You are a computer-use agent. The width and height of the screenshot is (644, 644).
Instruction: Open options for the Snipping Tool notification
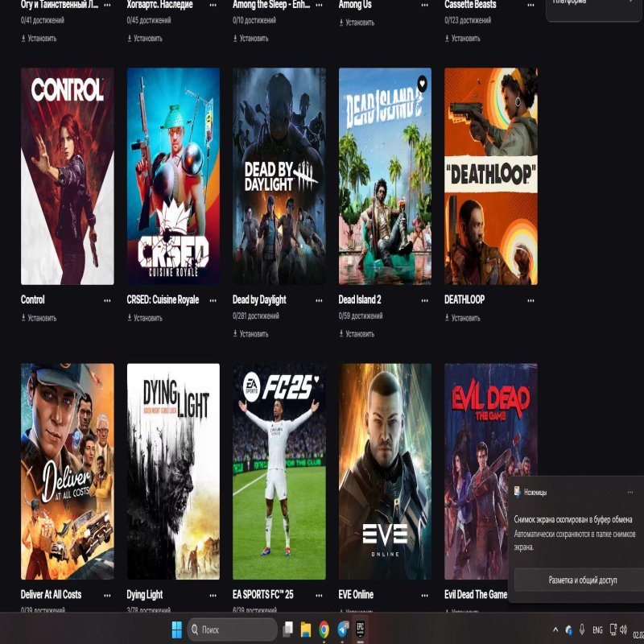[x=630, y=491]
